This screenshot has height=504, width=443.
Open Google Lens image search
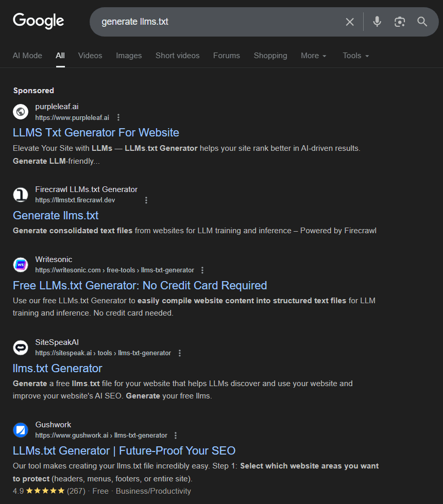tap(400, 22)
